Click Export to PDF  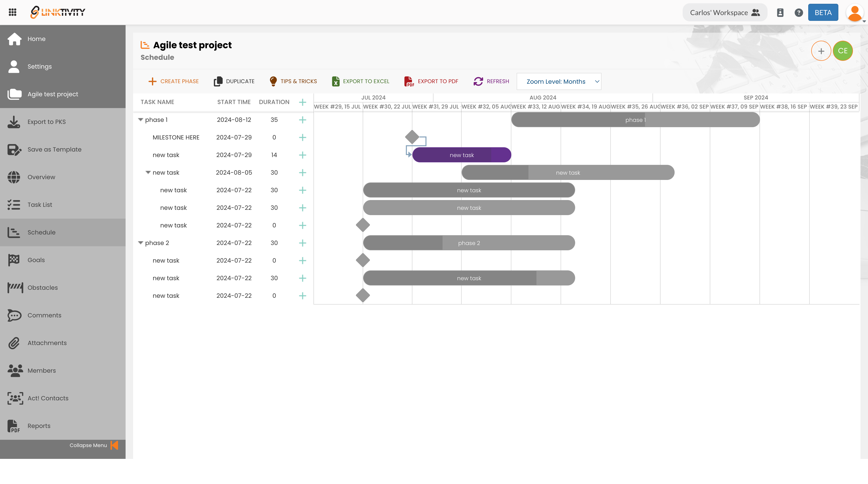pyautogui.click(x=431, y=81)
